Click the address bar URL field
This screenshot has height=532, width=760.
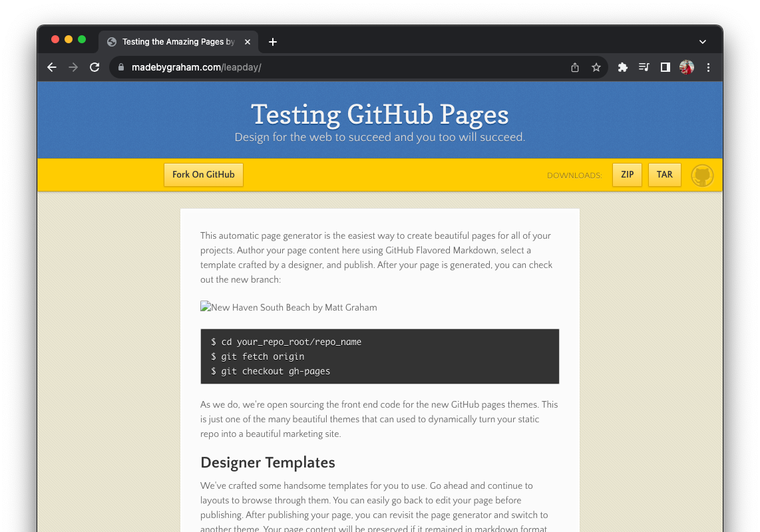(x=339, y=67)
